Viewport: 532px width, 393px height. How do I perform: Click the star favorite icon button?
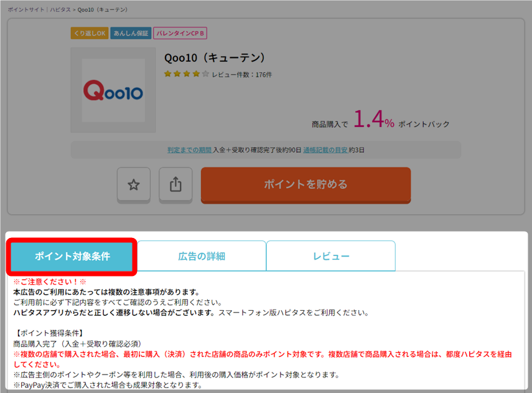[x=134, y=185]
